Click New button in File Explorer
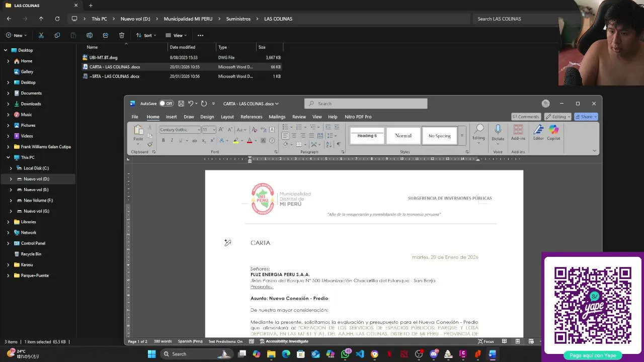Image resolution: width=644 pixels, height=362 pixels. tap(16, 35)
